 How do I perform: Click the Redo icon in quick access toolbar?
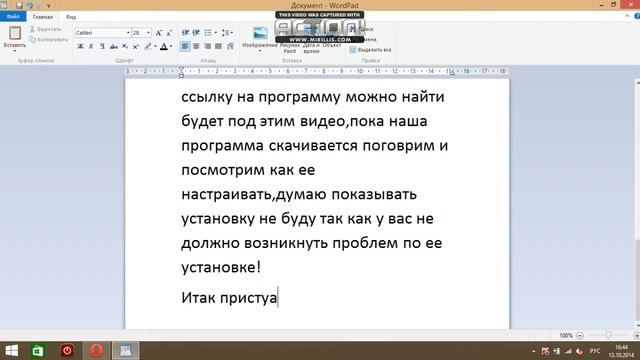(x=40, y=5)
